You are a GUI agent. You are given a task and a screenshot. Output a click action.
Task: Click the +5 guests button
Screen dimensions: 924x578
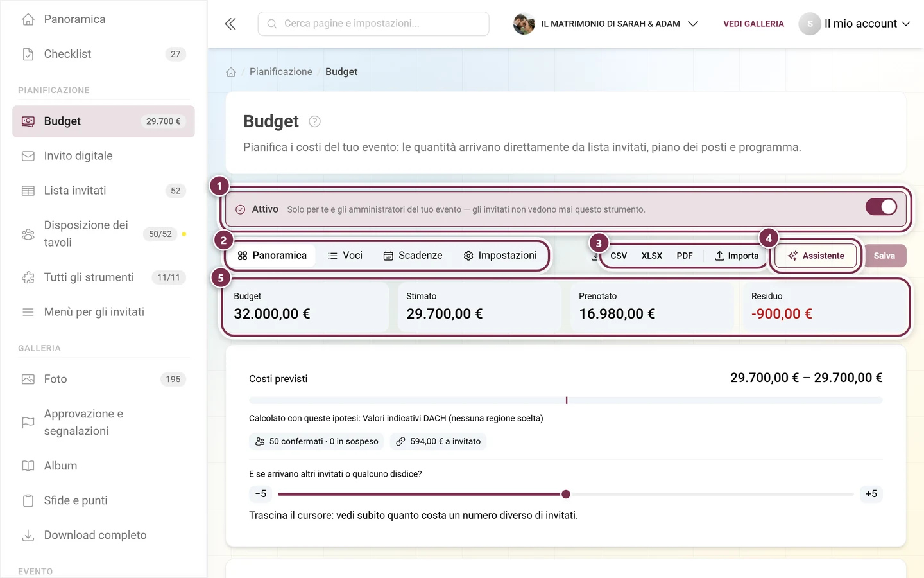871,494
